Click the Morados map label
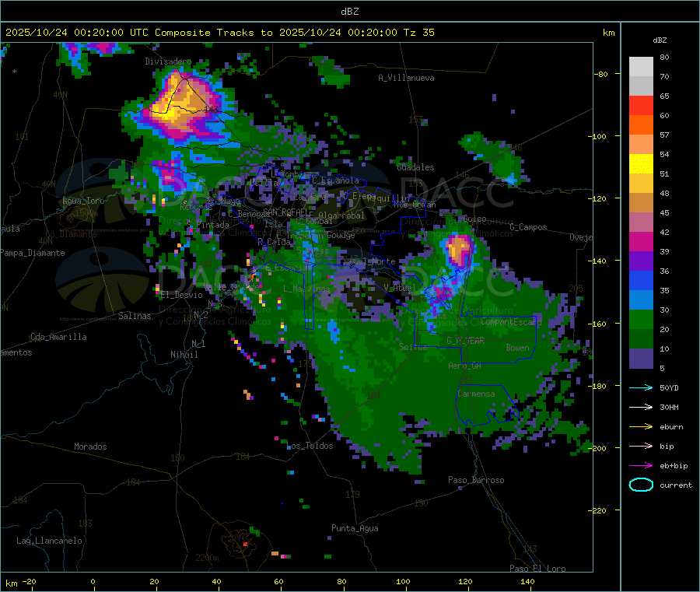Viewport: 700px width, 592px height. point(90,447)
